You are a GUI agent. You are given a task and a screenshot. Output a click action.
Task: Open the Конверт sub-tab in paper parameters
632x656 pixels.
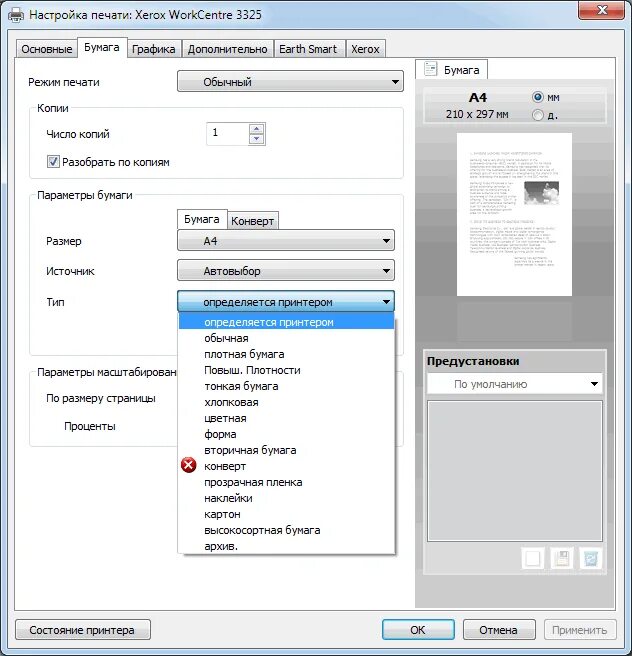click(x=253, y=221)
